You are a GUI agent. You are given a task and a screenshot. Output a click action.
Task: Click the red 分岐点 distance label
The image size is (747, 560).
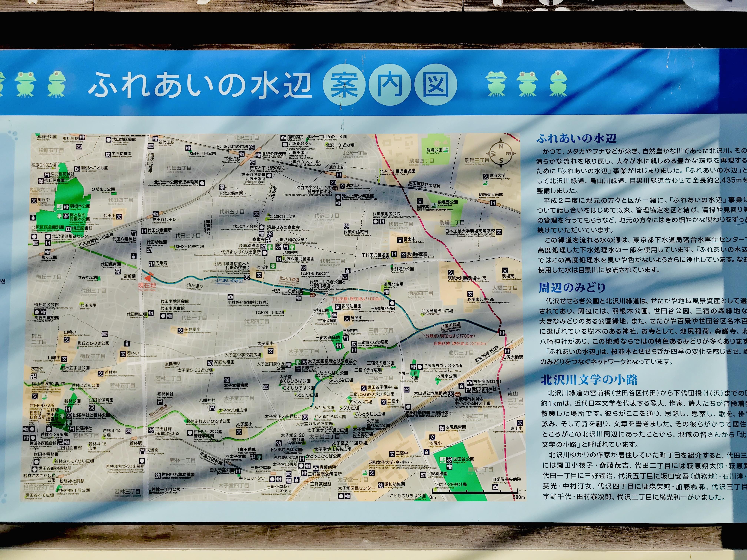pos(450,336)
